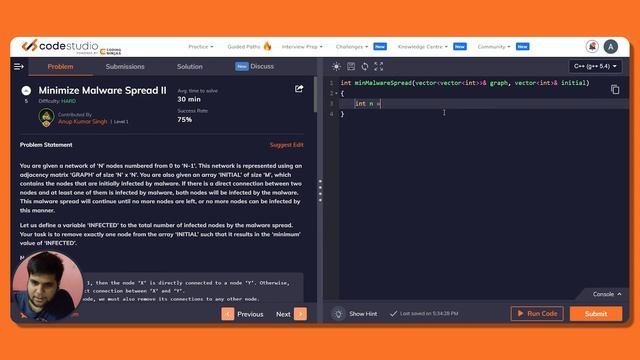Open Guided Paths in the navbar
Image resolution: width=640 pixels, height=360 pixels.
pos(244,47)
